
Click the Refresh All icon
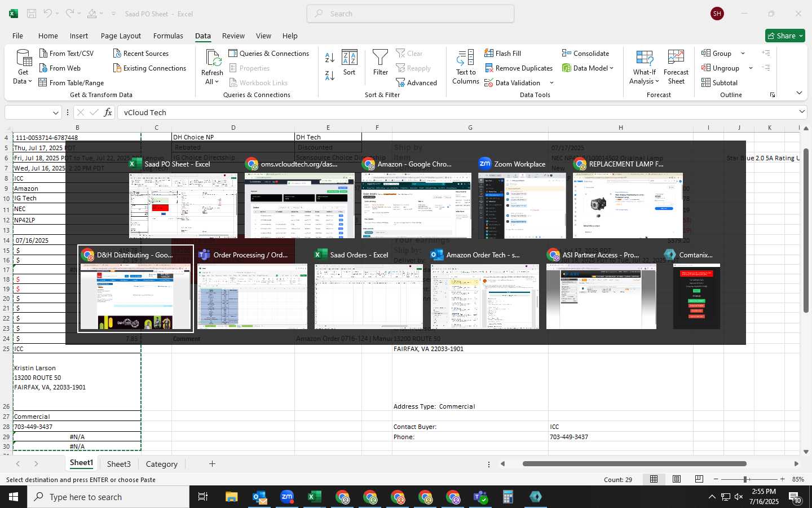click(213, 58)
